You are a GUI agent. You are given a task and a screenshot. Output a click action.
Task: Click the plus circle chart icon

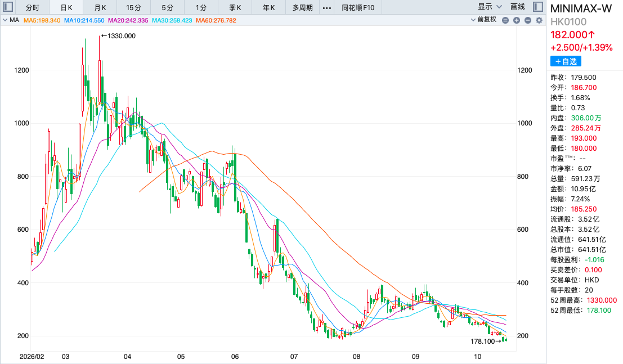click(517, 20)
